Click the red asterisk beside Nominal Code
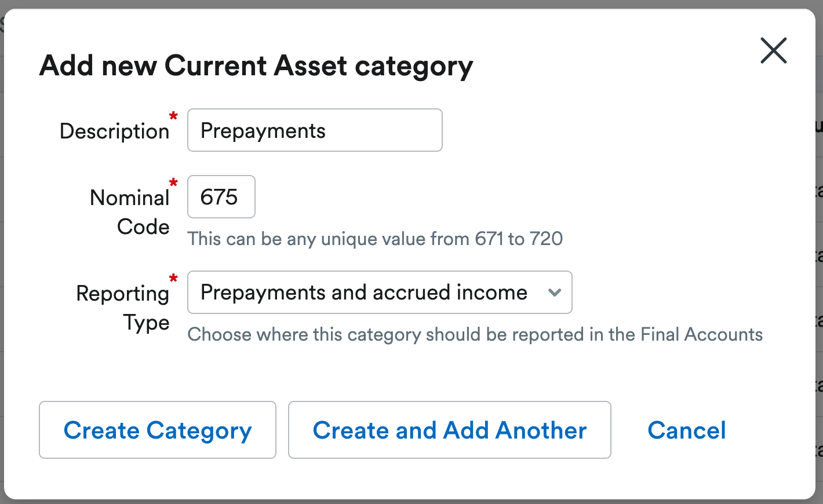This screenshot has width=823, height=504. coord(173,184)
